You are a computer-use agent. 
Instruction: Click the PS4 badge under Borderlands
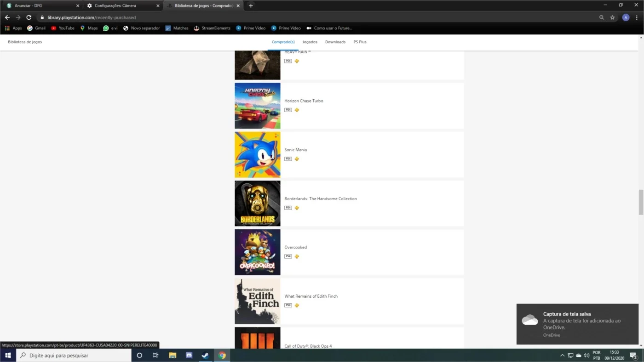click(x=288, y=208)
